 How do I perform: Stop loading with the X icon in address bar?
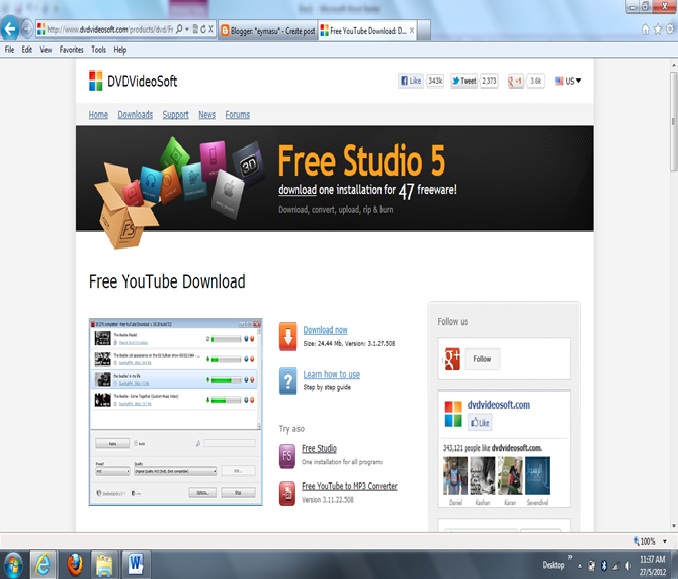point(211,29)
